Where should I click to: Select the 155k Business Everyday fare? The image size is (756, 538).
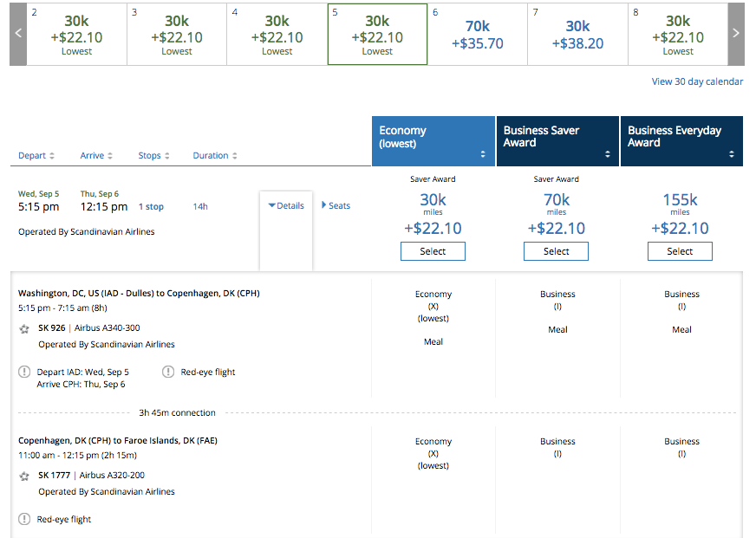pos(680,251)
